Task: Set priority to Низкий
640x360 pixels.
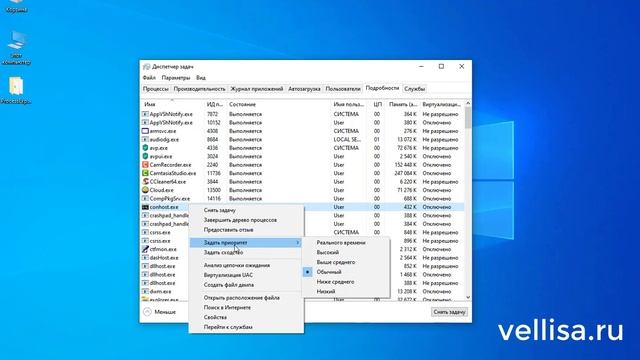Action: (326, 291)
